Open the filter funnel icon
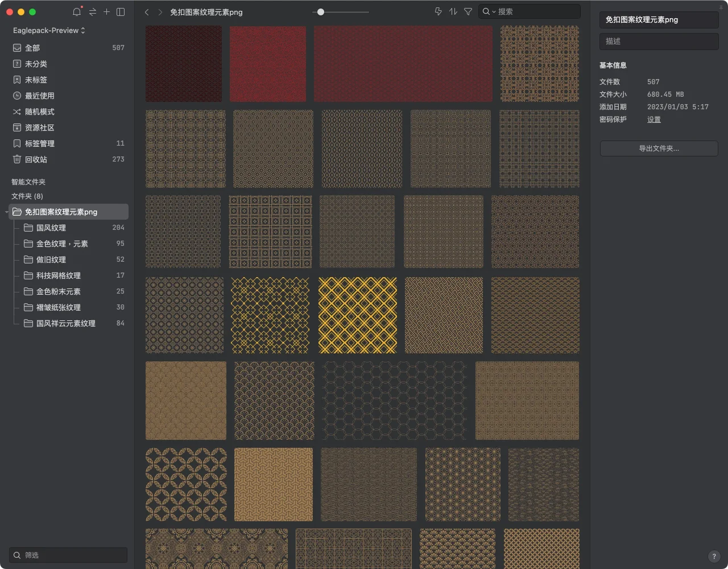Image resolution: width=728 pixels, height=569 pixels. pyautogui.click(x=468, y=12)
